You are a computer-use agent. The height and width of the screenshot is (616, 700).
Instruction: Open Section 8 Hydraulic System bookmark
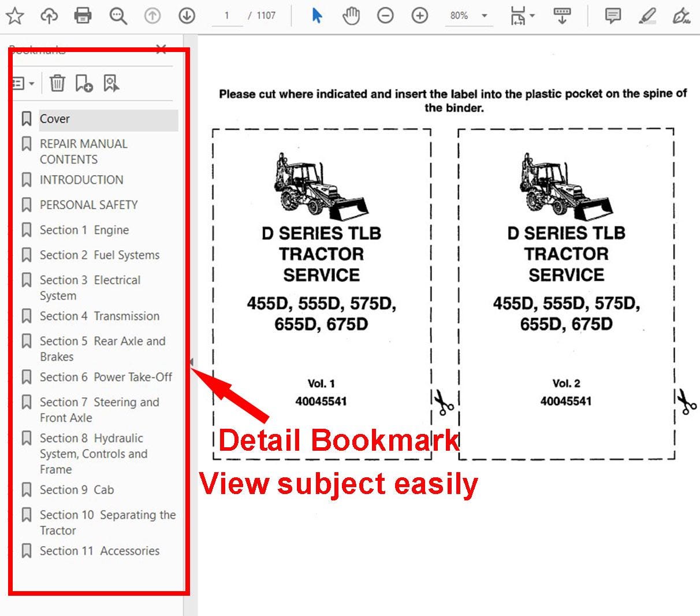pyautogui.click(x=94, y=454)
